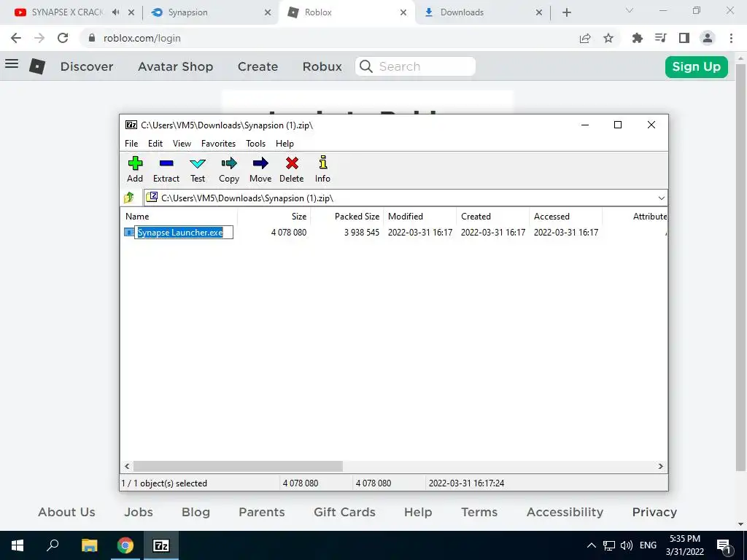Viewport: 747px width, 560px height.
Task: Open the Avatar Shop link
Action: tap(175, 66)
